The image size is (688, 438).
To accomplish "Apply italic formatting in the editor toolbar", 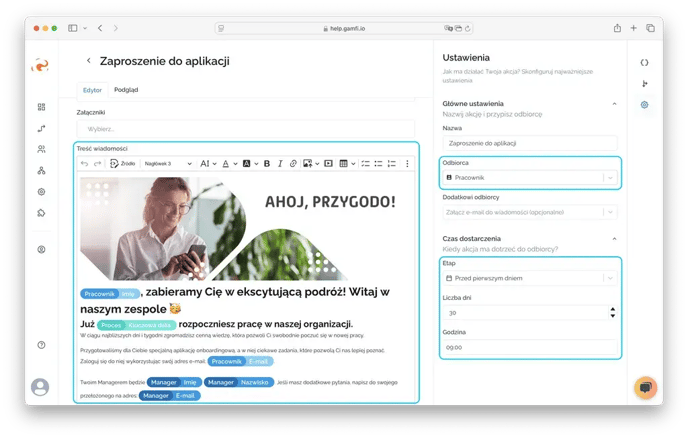I will coord(279,163).
